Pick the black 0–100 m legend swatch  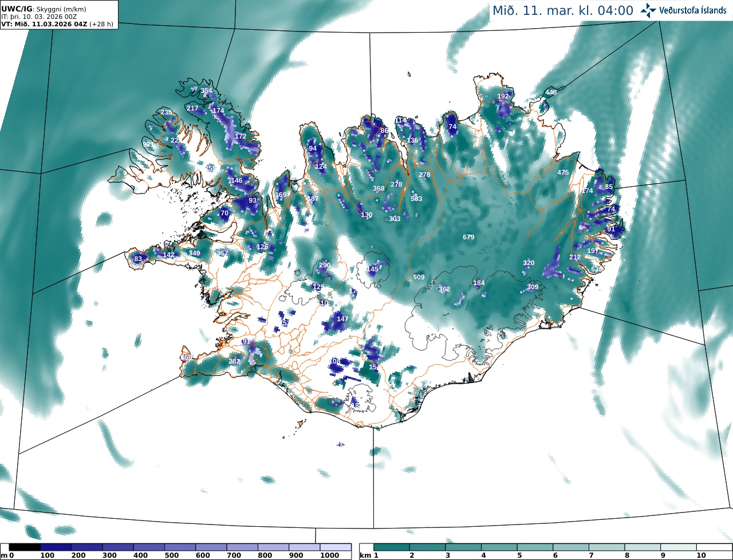[x=25, y=547]
